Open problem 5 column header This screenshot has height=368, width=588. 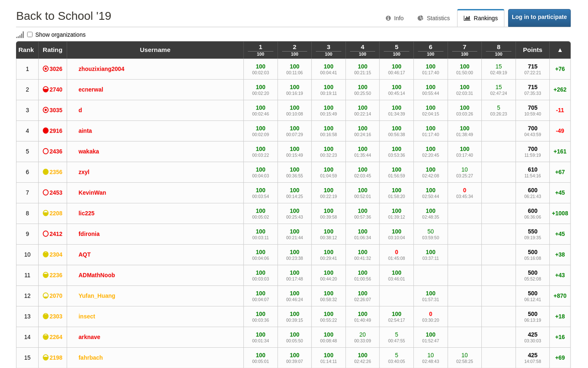pyautogui.click(x=396, y=50)
